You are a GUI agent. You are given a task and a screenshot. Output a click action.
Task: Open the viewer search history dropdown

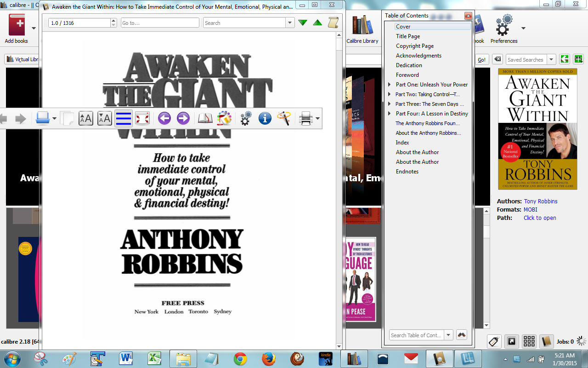[290, 23]
